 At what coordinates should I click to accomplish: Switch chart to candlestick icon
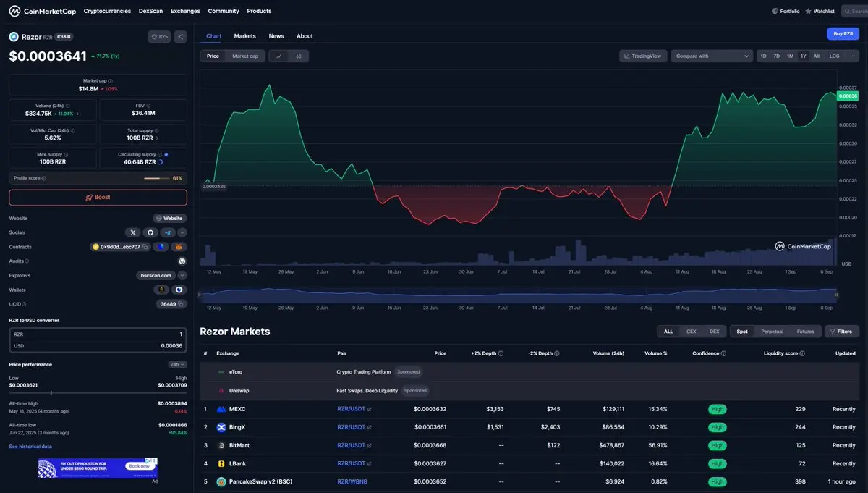(299, 56)
